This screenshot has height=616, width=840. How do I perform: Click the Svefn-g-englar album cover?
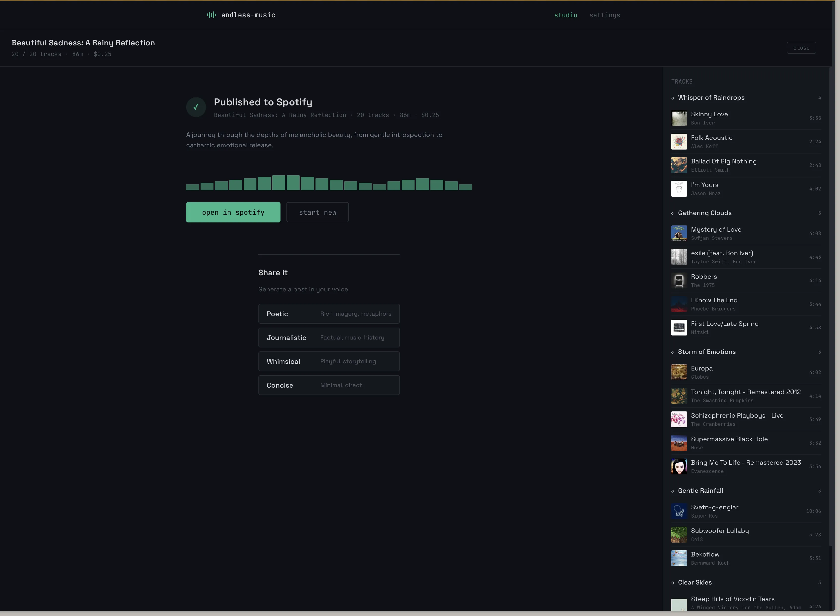679,511
